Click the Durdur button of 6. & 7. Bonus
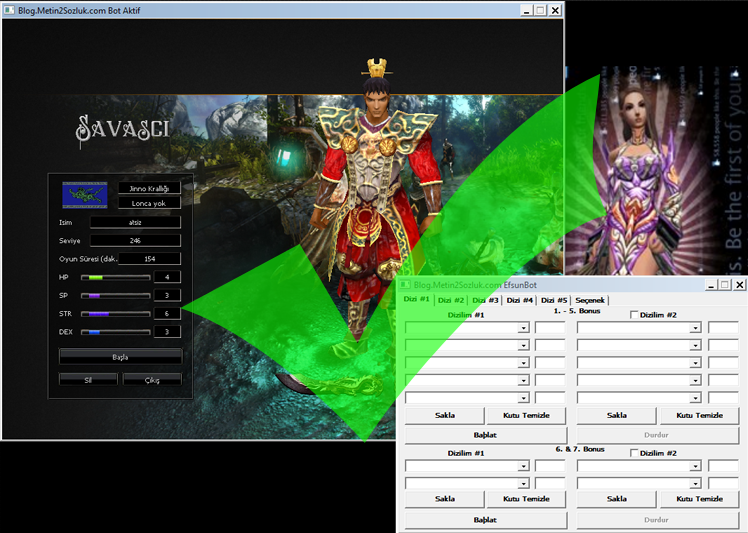Screen dimensions: 748x533 (657, 520)
